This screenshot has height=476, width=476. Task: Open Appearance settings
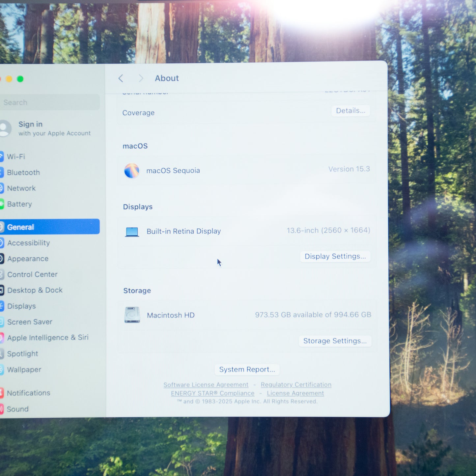(49, 259)
